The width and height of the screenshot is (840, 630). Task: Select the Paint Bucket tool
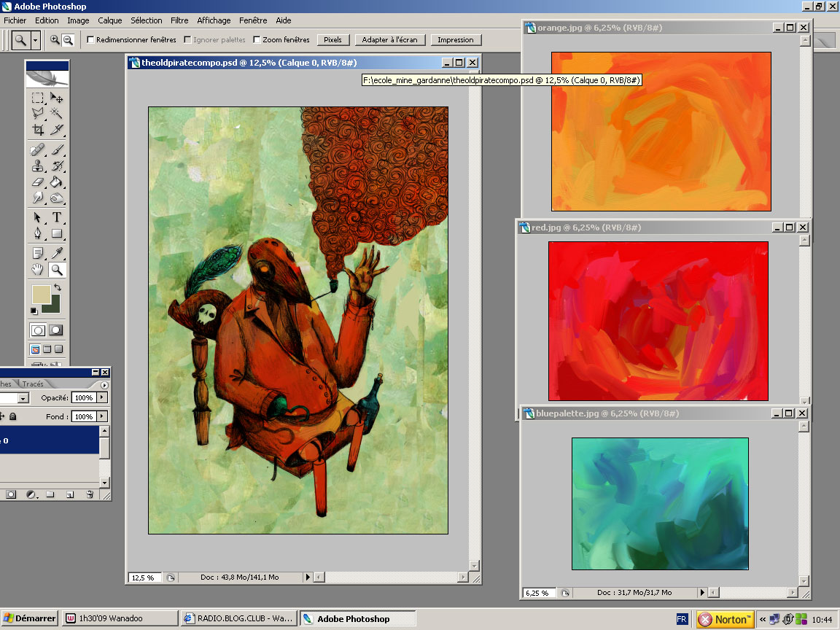[x=56, y=182]
